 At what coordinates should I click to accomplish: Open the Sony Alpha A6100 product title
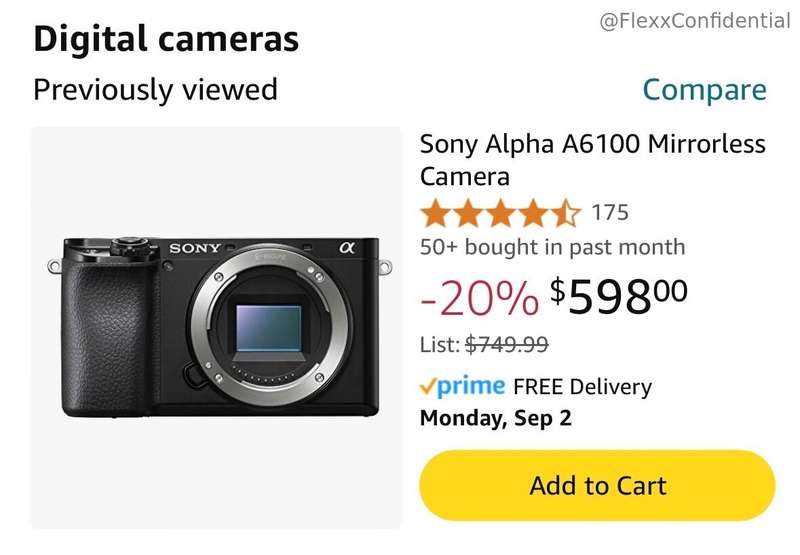click(592, 160)
